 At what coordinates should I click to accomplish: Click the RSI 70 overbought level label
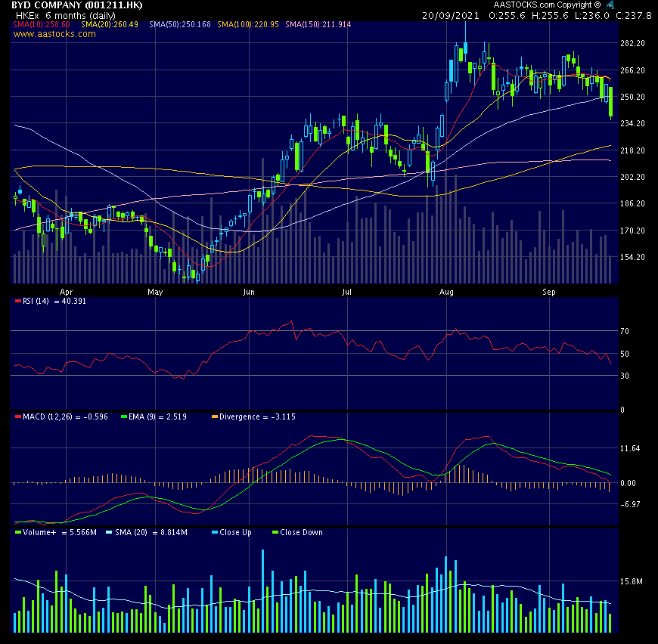pos(625,331)
